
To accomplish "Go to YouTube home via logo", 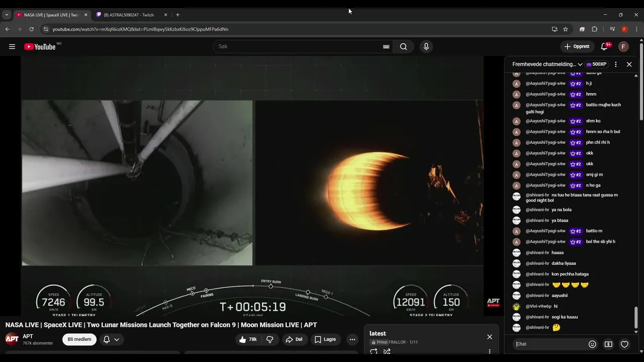I will (40, 47).
